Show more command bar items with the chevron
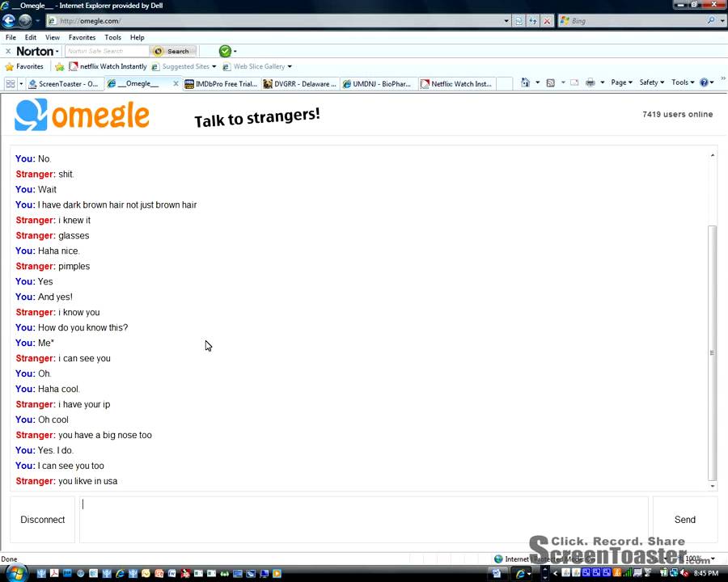Image resolution: width=728 pixels, height=582 pixels. 723,79
